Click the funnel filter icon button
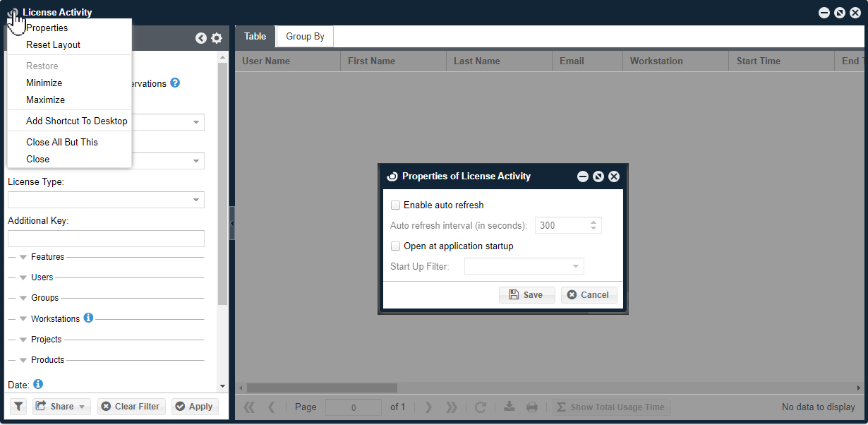Viewport: 868px width, 425px height. point(18,406)
